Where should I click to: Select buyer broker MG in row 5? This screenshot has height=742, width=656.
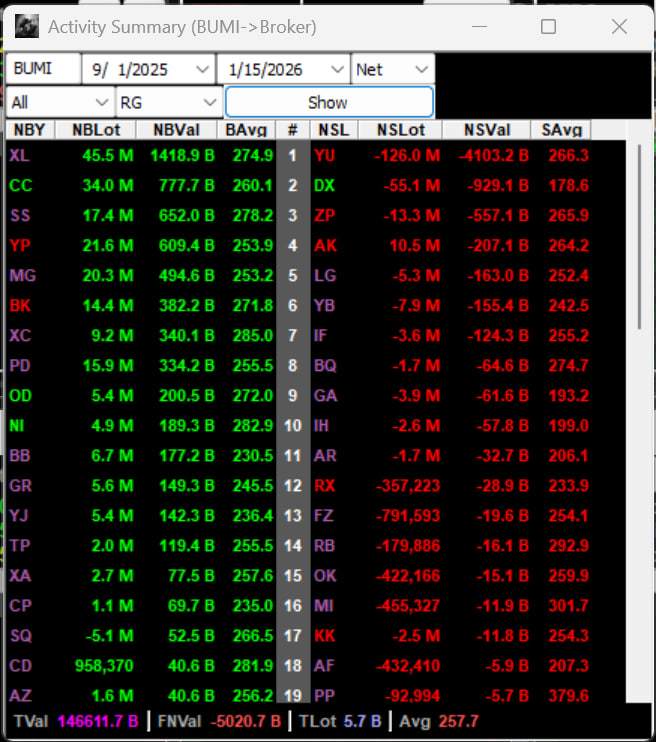pyautogui.click(x=23, y=275)
